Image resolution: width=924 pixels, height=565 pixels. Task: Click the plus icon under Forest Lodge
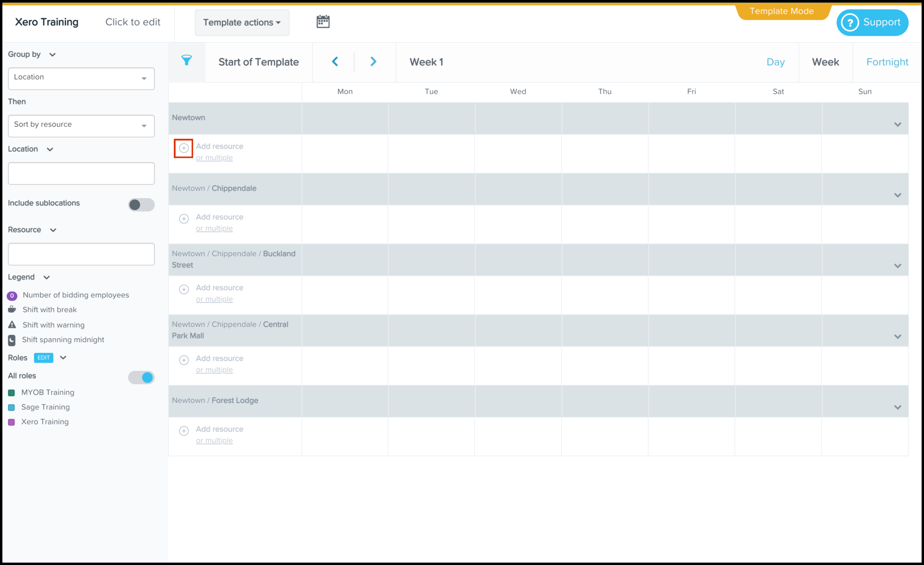click(x=184, y=431)
